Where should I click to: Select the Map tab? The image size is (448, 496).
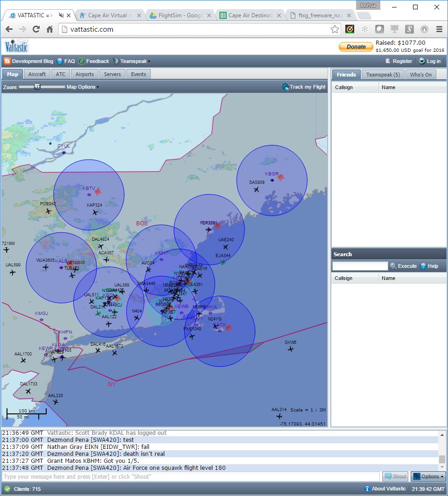tap(13, 74)
